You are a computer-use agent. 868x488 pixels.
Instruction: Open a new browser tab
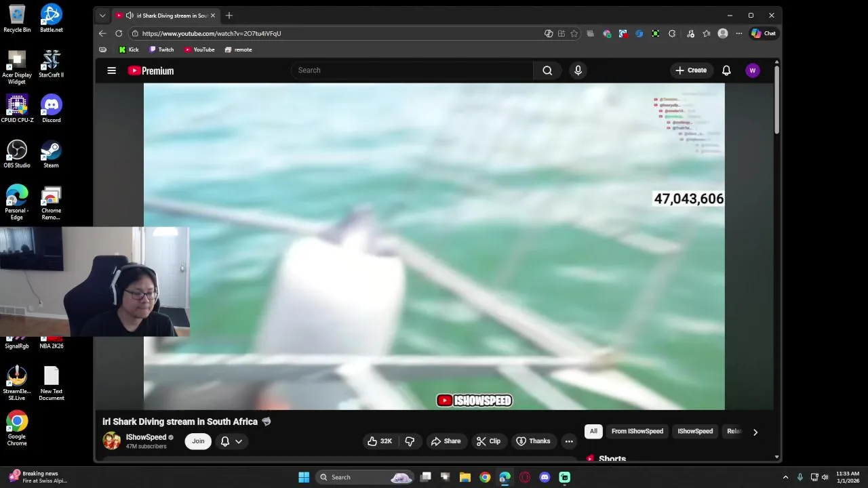(x=229, y=16)
